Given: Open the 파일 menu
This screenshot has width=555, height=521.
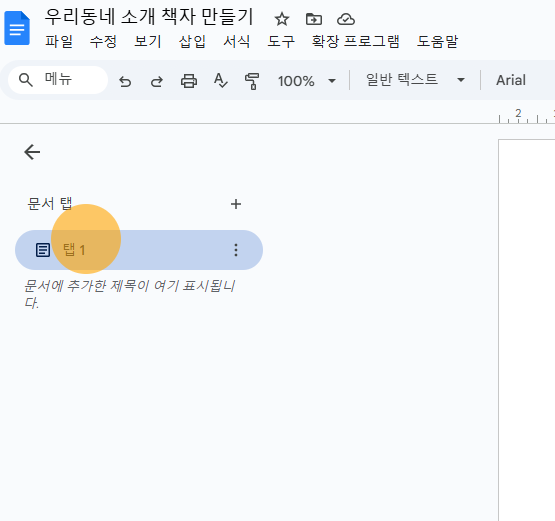Looking at the screenshot, I should pyautogui.click(x=59, y=41).
